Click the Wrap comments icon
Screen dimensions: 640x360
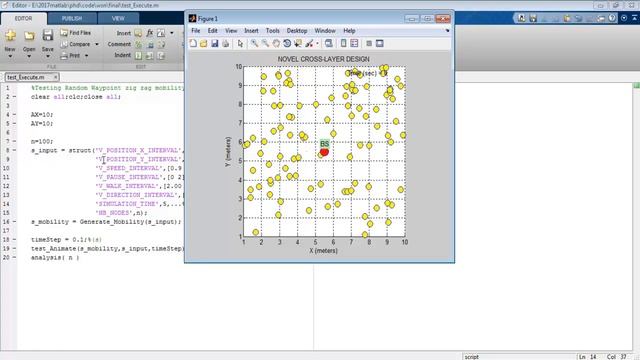pyautogui.click(x=161, y=44)
